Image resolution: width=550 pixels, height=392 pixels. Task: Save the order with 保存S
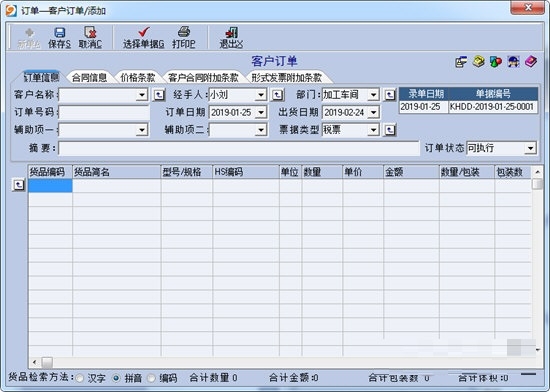pos(59,38)
